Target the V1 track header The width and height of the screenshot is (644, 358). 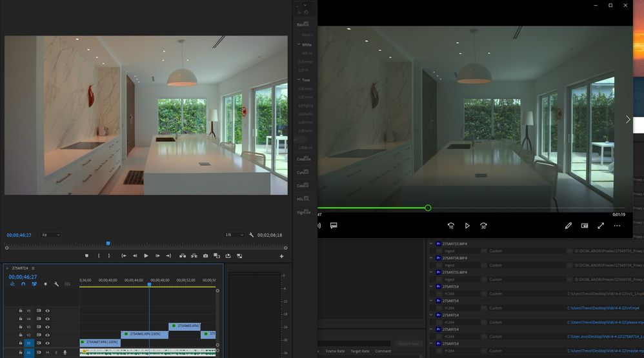[x=29, y=343]
